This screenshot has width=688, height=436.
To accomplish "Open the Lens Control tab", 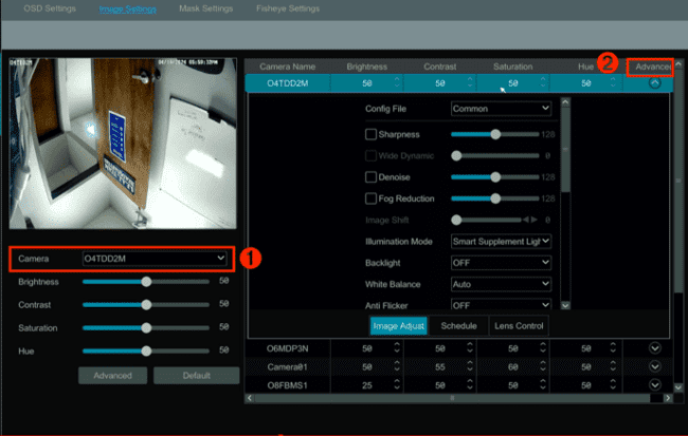I will (518, 326).
